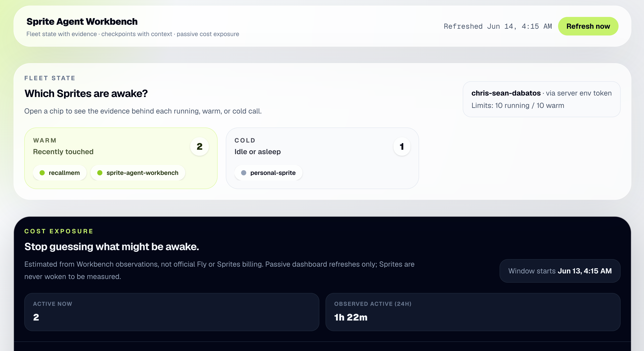
Task: Click the Fleet state with evidence subtitle
Action: pos(133,34)
